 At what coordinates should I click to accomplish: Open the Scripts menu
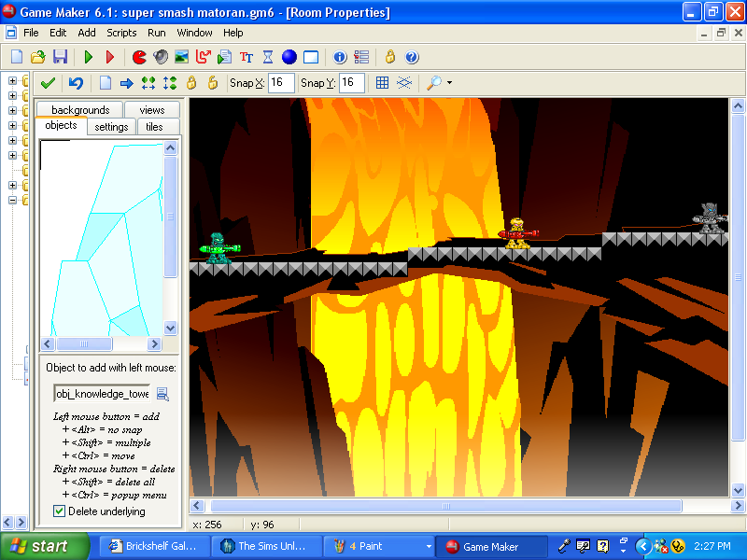121,33
